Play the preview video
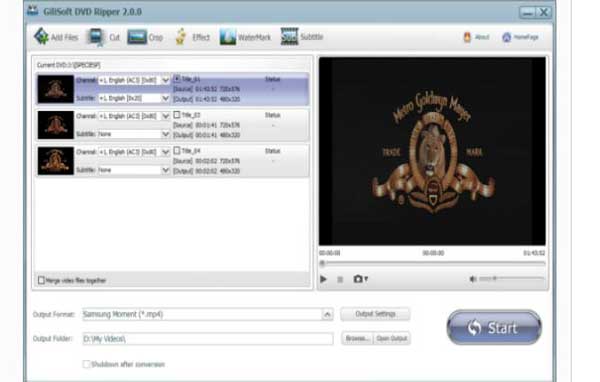This screenshot has height=382, width=600. click(323, 279)
